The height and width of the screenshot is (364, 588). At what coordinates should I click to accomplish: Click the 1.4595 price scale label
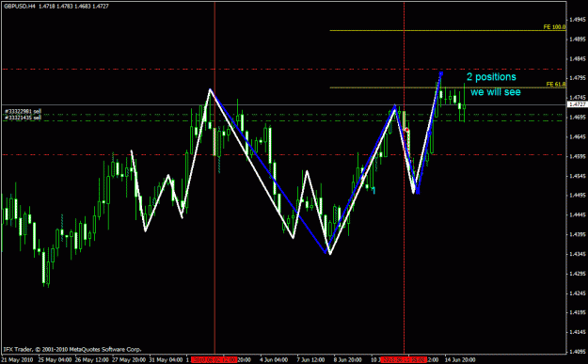[x=578, y=156]
